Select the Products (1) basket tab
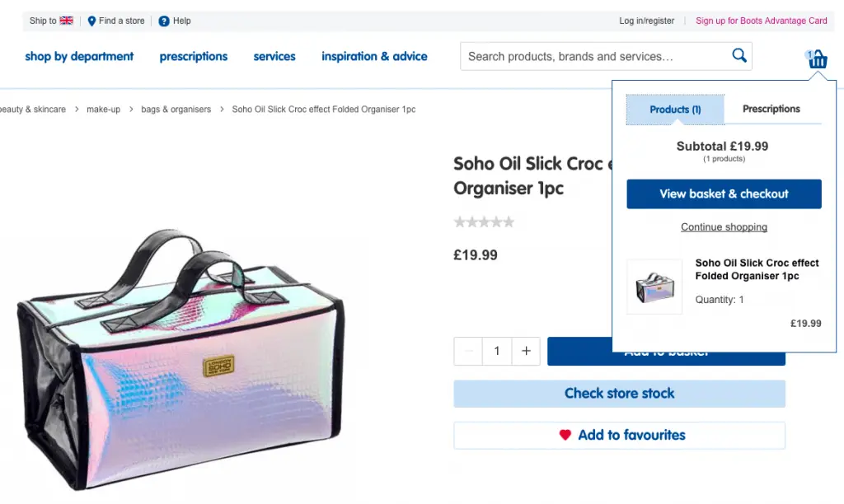The image size is (844, 504). (675, 110)
